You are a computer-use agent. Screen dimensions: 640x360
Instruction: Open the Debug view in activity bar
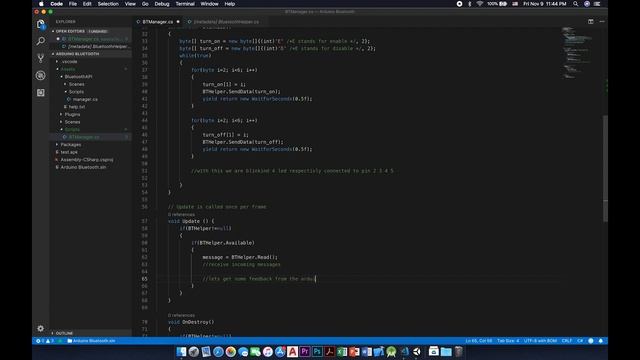[40, 75]
